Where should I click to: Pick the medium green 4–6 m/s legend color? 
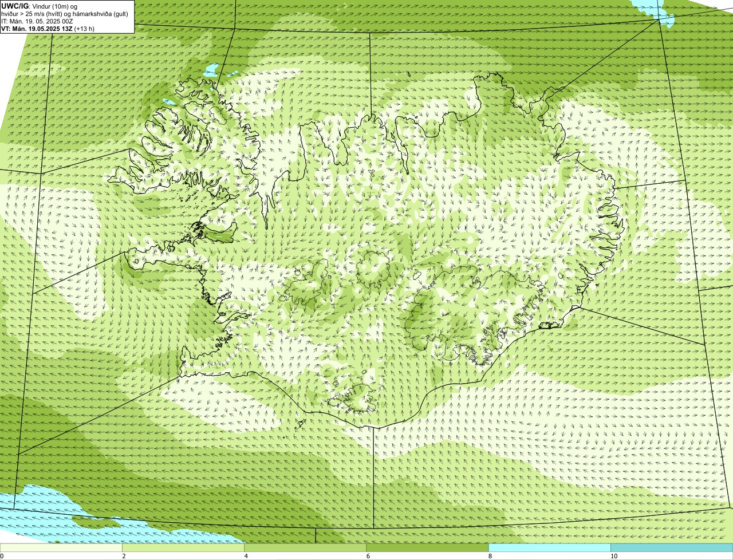click(305, 547)
